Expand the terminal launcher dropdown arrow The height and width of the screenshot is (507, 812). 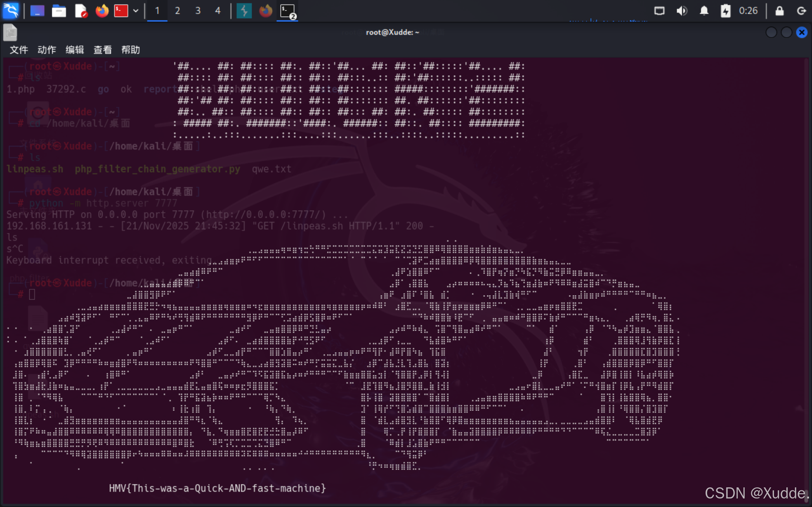(x=136, y=11)
